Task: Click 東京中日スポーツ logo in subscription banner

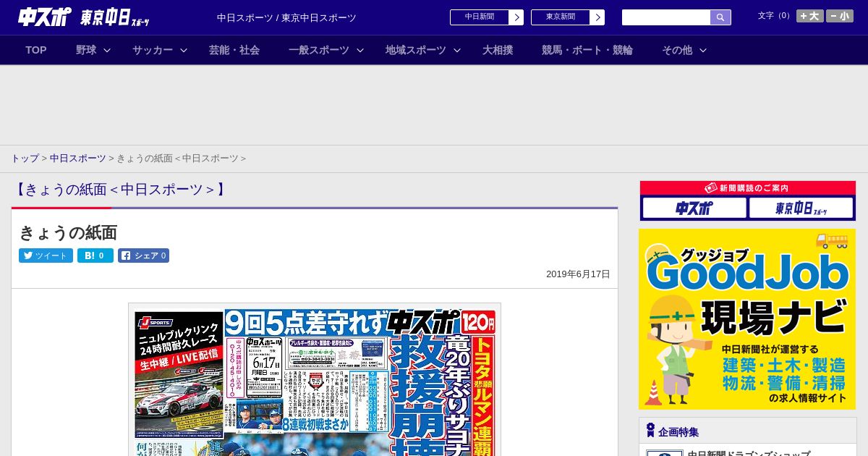Action: [x=801, y=208]
